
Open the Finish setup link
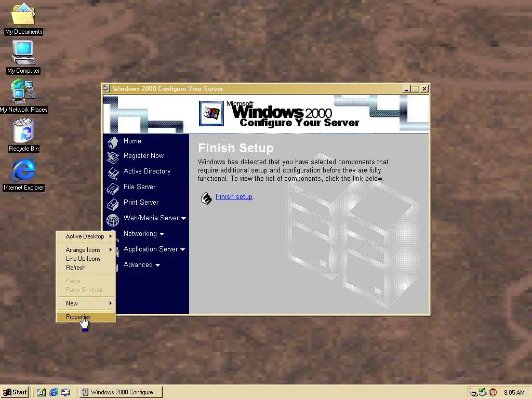(x=234, y=197)
